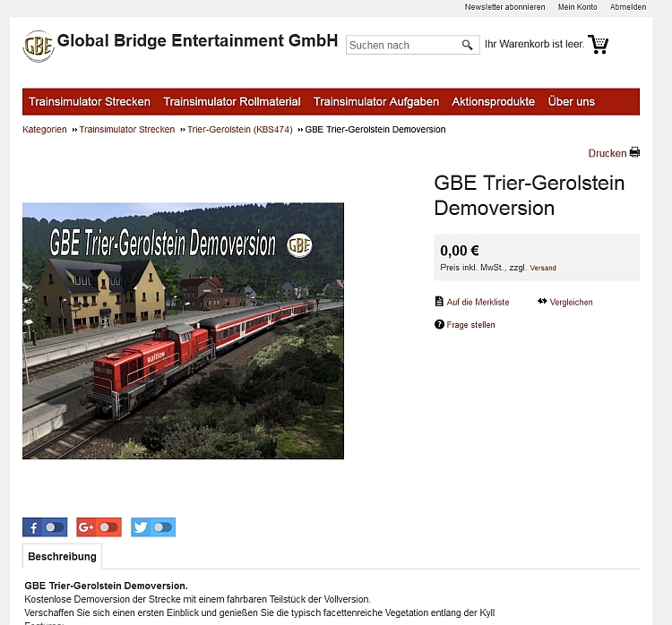The width and height of the screenshot is (672, 625).
Task: Click the Vergleichen arrows icon
Action: 542,302
